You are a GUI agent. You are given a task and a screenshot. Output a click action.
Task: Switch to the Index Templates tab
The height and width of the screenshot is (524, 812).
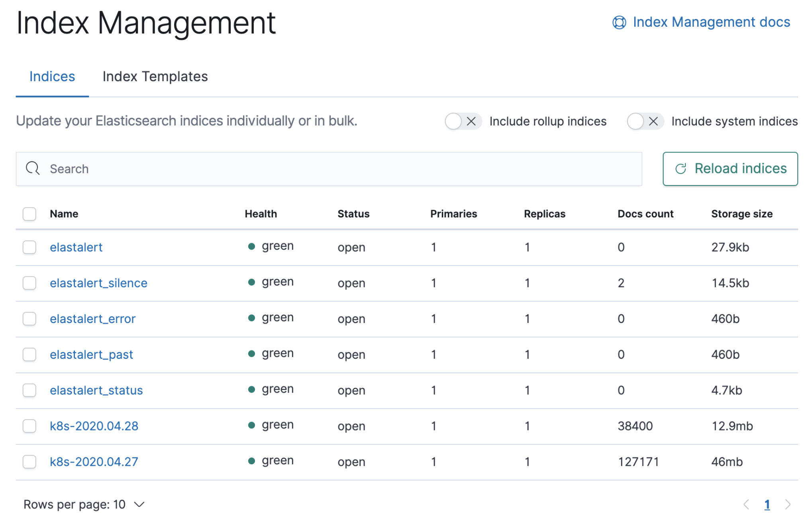coord(155,76)
